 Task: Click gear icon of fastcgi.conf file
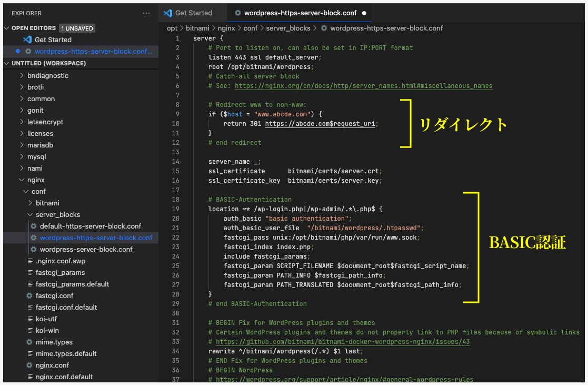tap(29, 295)
